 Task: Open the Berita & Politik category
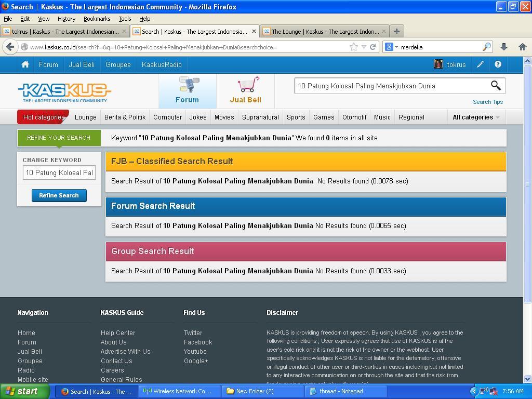(125, 117)
